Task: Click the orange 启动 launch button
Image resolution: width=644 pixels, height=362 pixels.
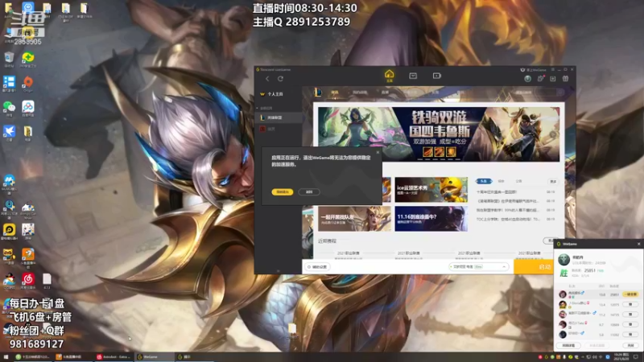Action: click(x=534, y=267)
